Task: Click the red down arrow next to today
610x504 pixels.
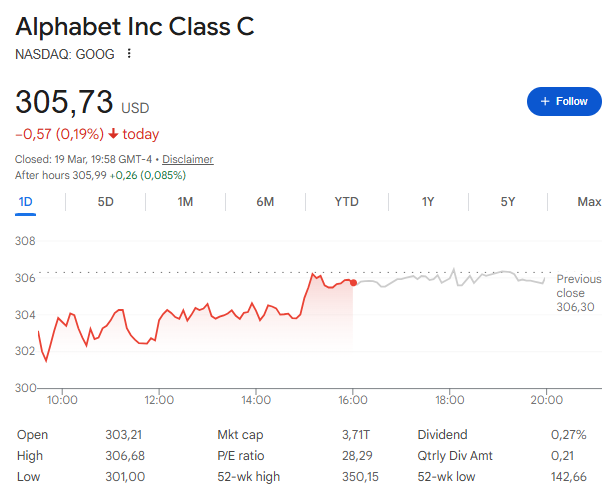Action: click(x=113, y=134)
